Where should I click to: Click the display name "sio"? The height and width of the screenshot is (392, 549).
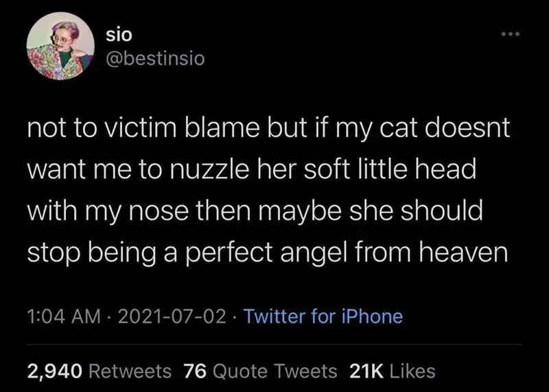pyautogui.click(x=119, y=34)
